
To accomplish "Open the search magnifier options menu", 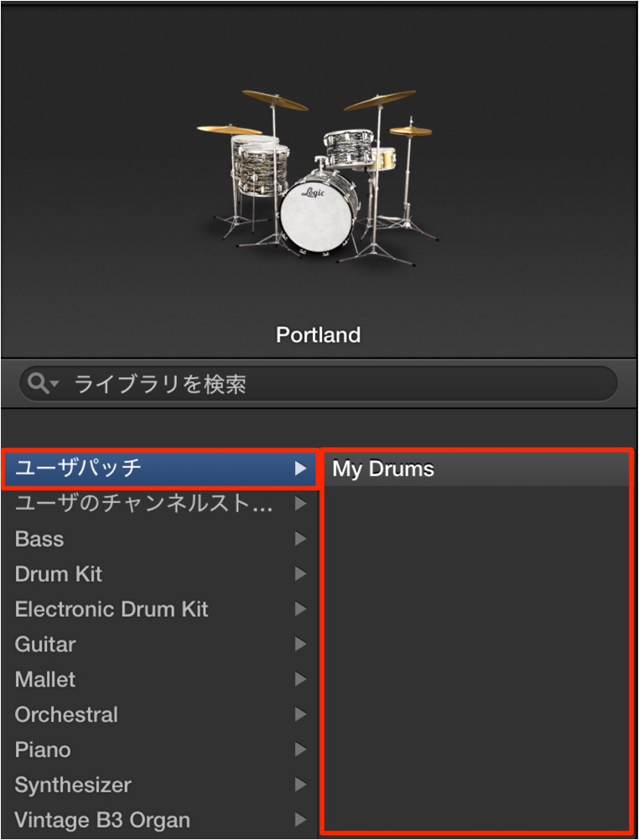I will click(43, 384).
